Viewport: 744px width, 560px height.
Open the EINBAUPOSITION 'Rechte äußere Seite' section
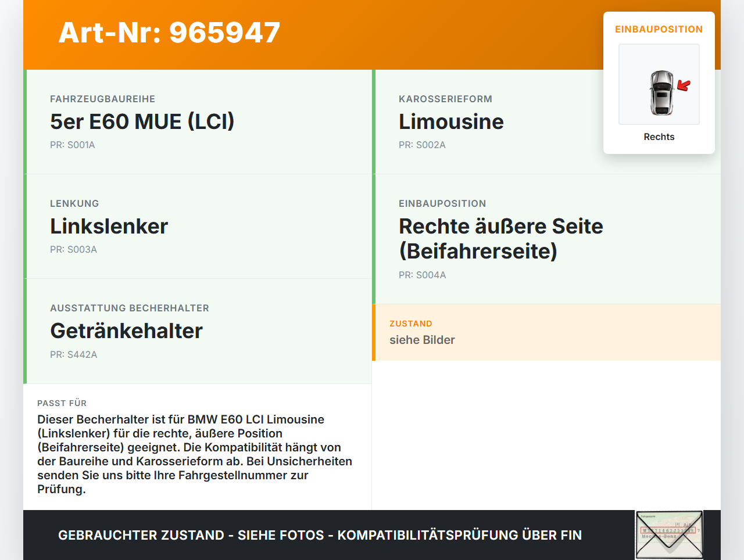coord(500,238)
